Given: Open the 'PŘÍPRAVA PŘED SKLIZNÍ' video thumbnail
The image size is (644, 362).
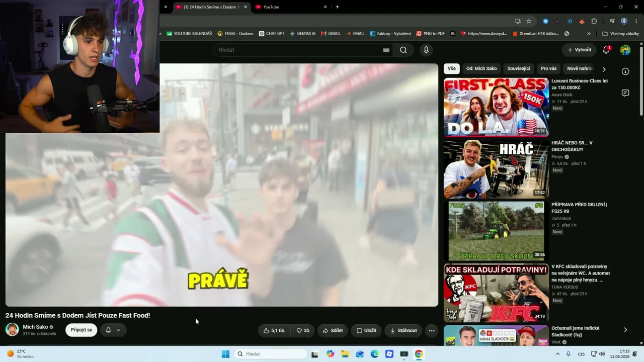Looking at the screenshot, I should coord(496,231).
